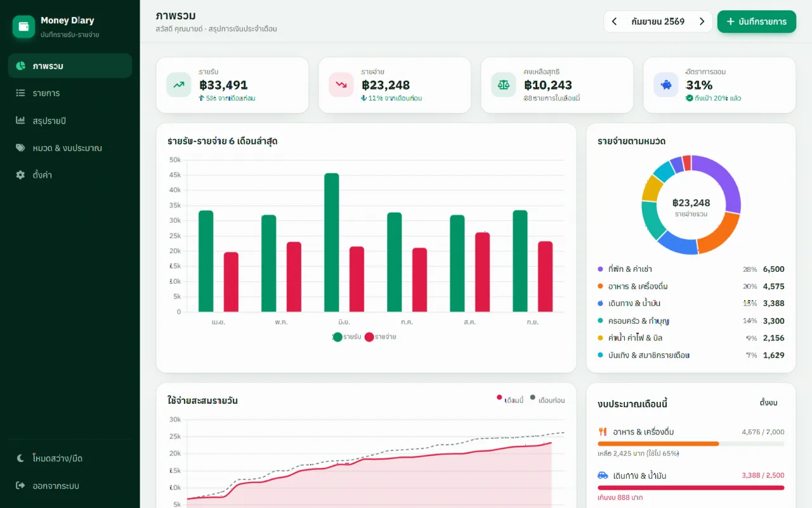Click the ฿10,243 net balance value
The height and width of the screenshot is (508, 812).
(x=548, y=85)
